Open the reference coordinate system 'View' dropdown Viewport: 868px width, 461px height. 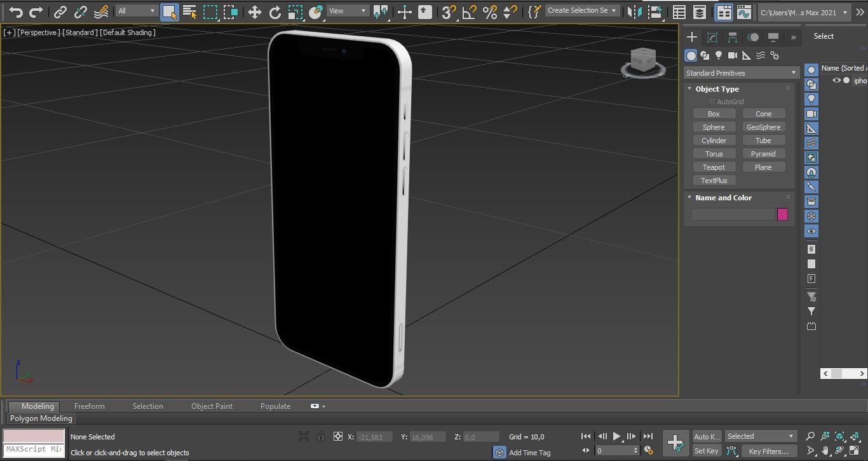[x=347, y=11]
